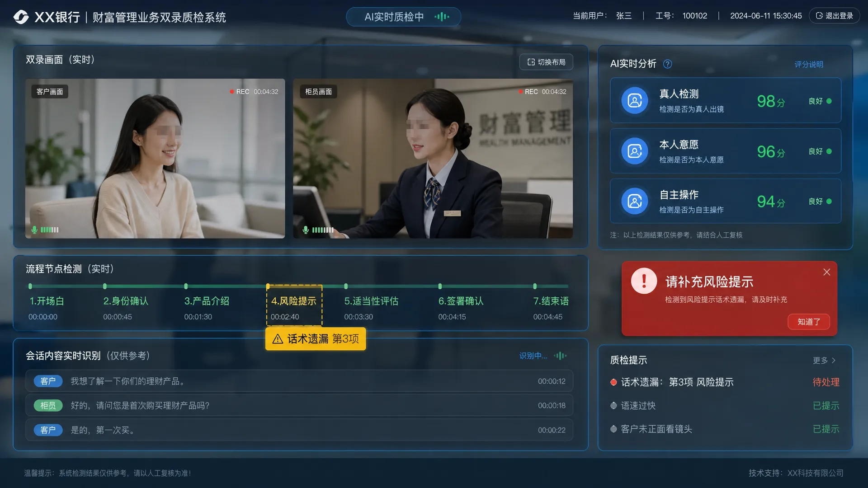The height and width of the screenshot is (488, 868).
Task: Click transcript row 我想了解一下你们的理财产品
Action: (x=299, y=381)
